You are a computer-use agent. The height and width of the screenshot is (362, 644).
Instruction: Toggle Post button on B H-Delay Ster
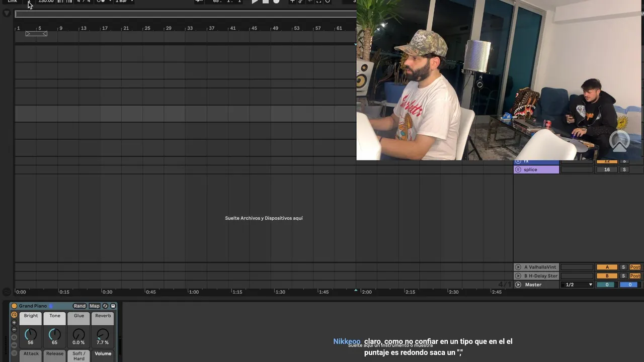[635, 276]
